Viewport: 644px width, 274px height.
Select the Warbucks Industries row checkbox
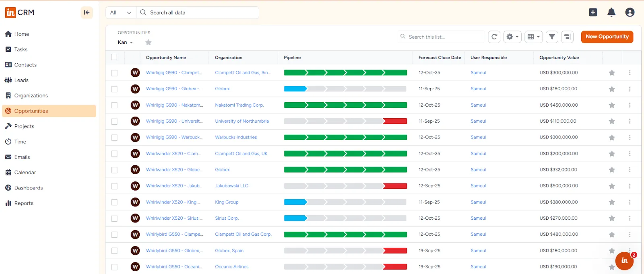click(114, 138)
